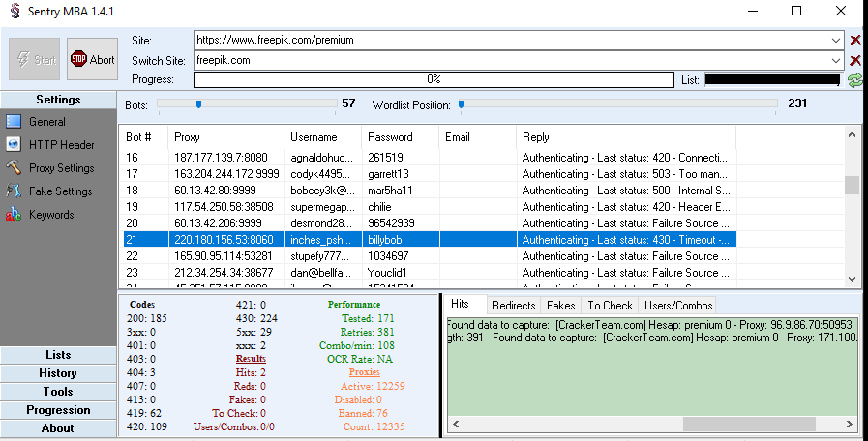Switch to the Users/Combos tab
This screenshot has height=441, width=868.
(x=678, y=306)
